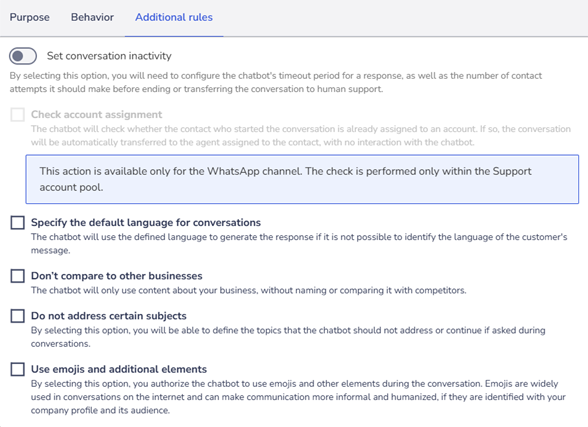Click the WhatsApp channel info notice box
This screenshot has height=427, width=588.
[x=302, y=179]
